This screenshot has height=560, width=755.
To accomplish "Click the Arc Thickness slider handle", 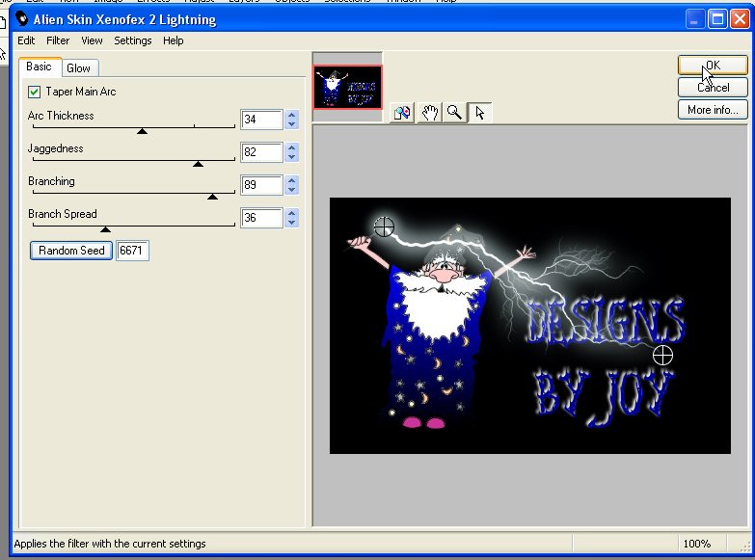I will pos(142,131).
